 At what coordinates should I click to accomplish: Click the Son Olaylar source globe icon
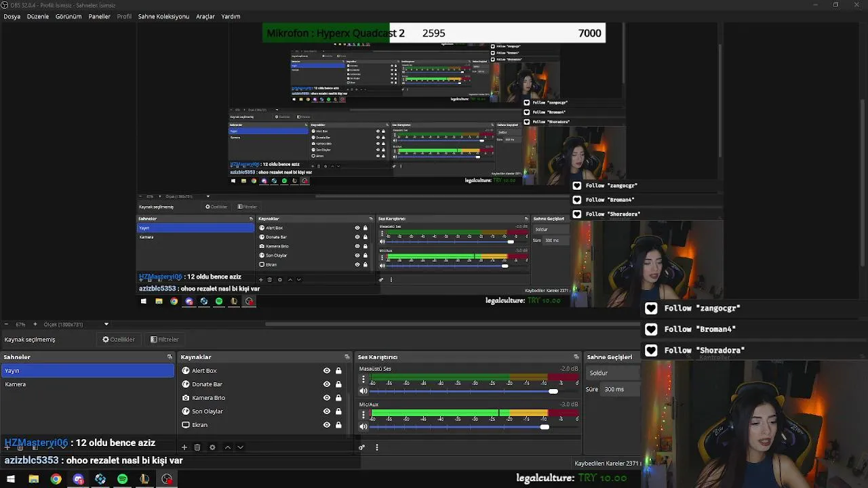pos(186,411)
